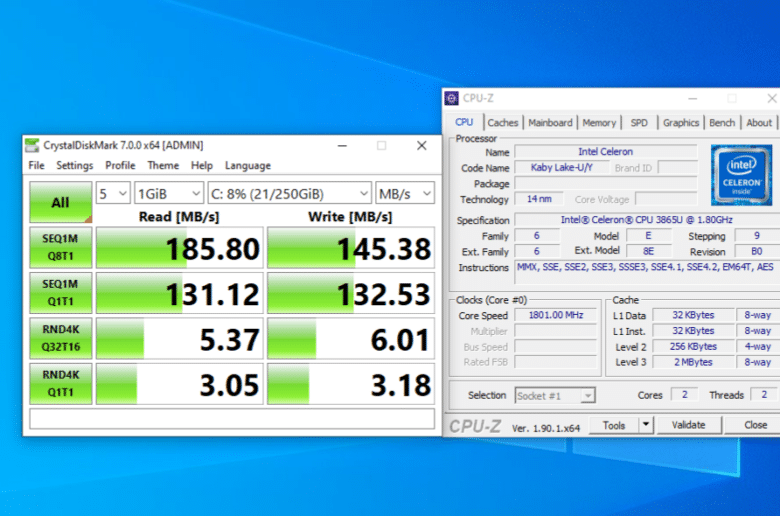Image resolution: width=780 pixels, height=516 pixels.
Task: Click the 3.18 write result
Action: pyautogui.click(x=351, y=384)
